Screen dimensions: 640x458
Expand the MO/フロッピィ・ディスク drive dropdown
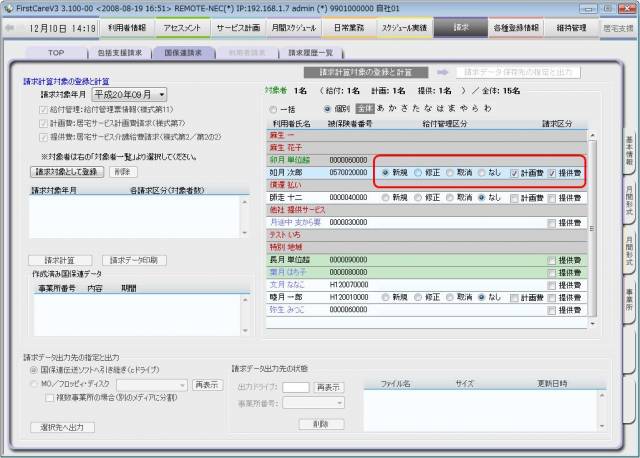tap(181, 383)
